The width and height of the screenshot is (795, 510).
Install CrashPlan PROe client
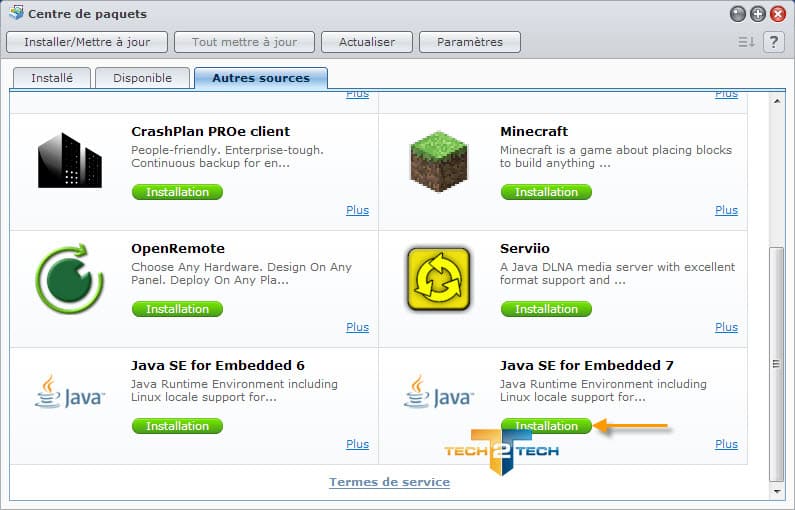[x=177, y=192]
